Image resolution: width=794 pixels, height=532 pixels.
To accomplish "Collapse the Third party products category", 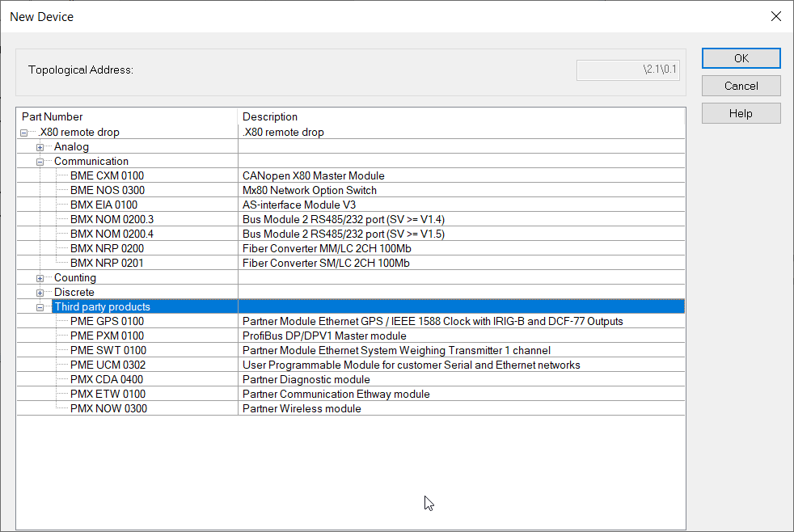I will point(40,308).
